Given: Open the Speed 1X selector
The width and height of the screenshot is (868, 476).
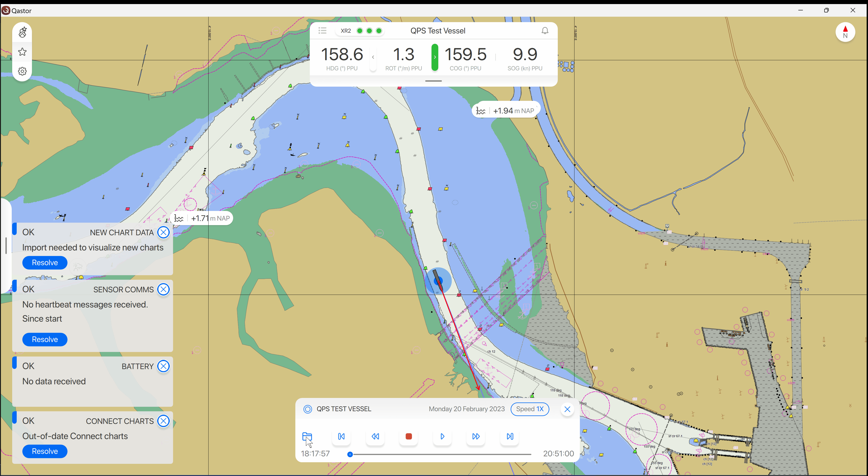Looking at the screenshot, I should (529, 409).
